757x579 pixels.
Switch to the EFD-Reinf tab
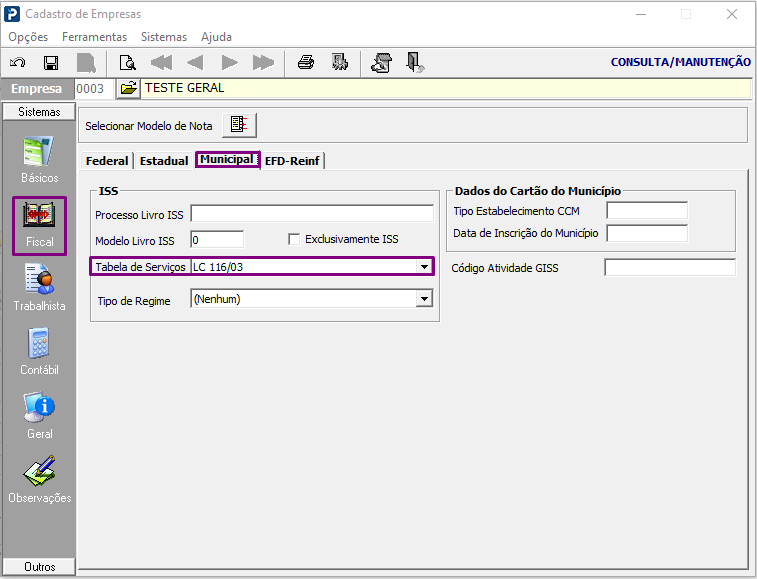[x=292, y=161]
